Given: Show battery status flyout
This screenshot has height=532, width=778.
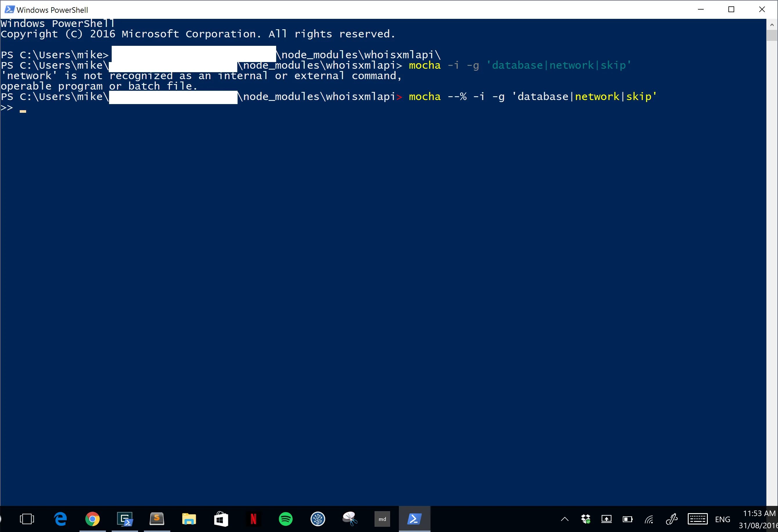Looking at the screenshot, I should (x=627, y=519).
